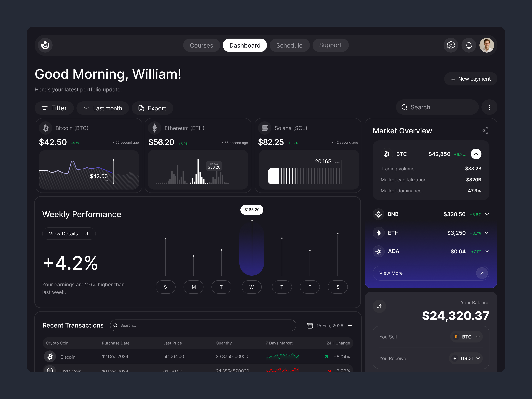Click the $165.20 tooltip label
The image size is (532, 399).
tap(252, 210)
